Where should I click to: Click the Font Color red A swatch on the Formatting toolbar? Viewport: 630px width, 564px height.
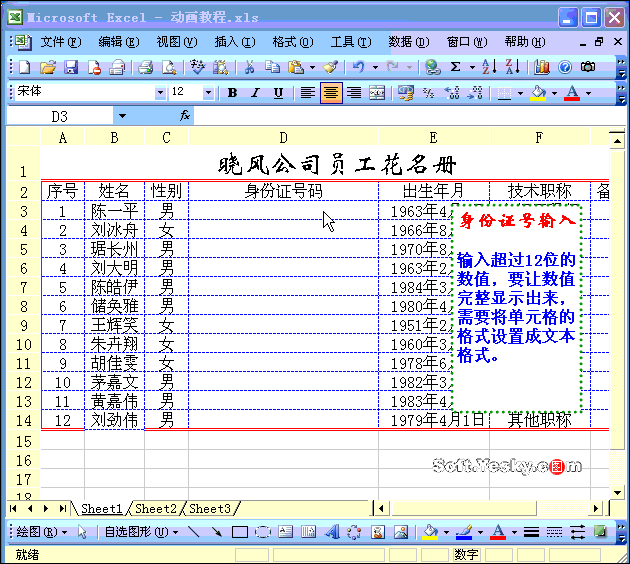pyautogui.click(x=572, y=93)
